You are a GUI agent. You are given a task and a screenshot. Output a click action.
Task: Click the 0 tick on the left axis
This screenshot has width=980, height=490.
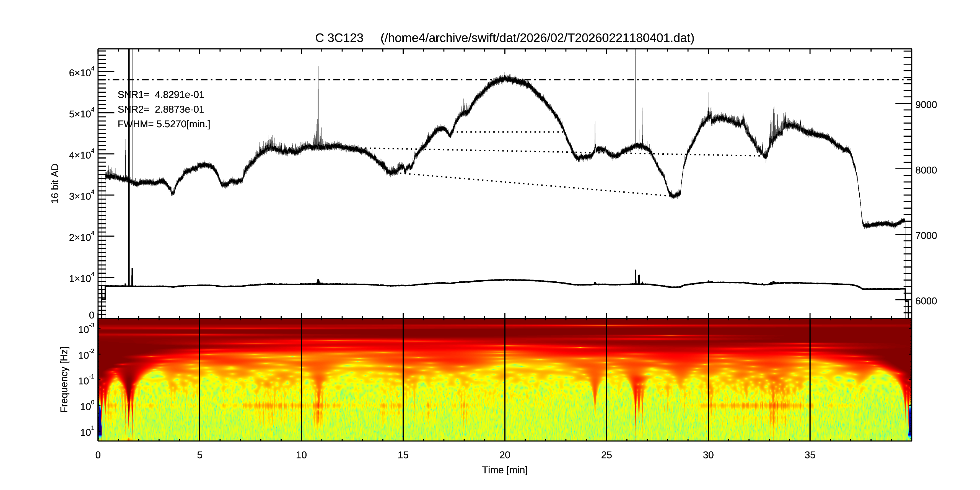91,315
